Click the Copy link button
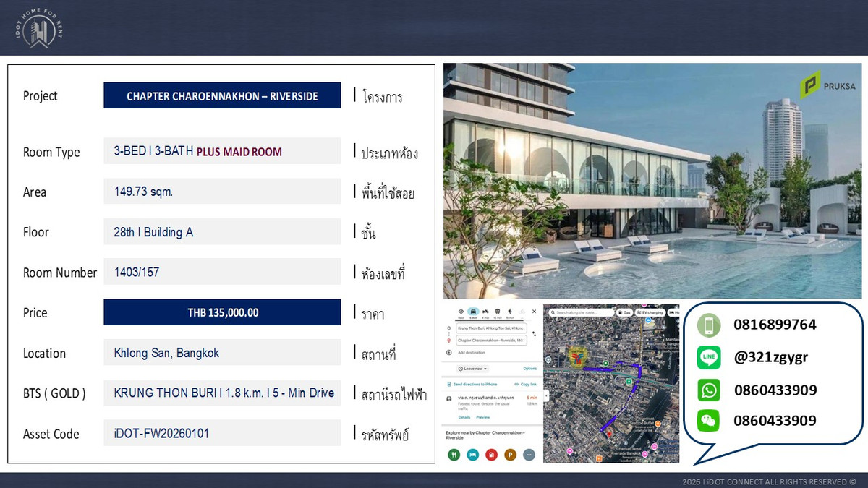 coord(527,385)
